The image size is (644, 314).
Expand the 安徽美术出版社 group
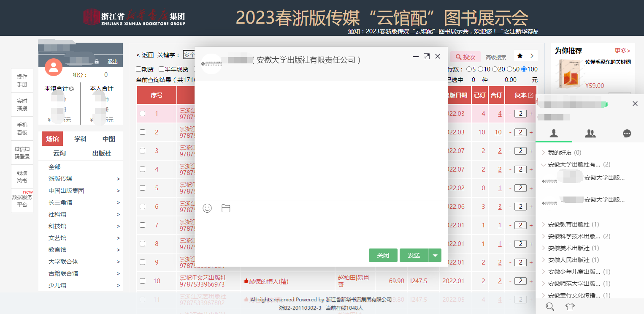544,248
